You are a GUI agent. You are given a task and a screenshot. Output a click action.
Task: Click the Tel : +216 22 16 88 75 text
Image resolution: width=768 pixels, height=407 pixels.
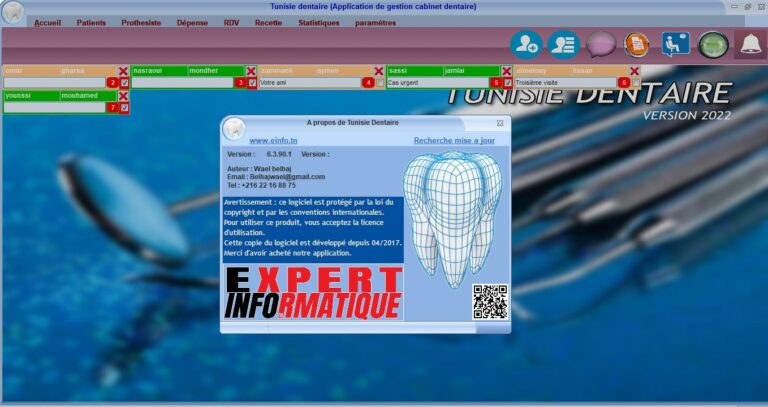point(262,186)
